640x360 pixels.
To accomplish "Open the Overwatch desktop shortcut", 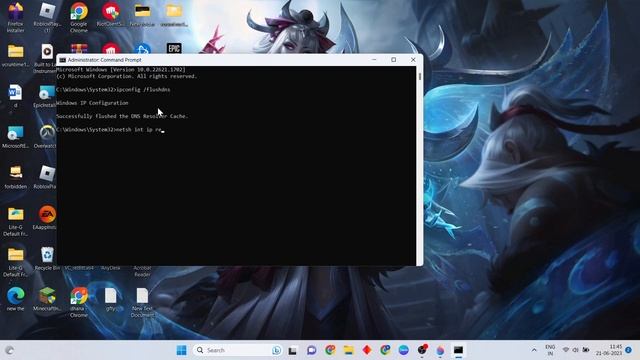I will coord(46,137).
